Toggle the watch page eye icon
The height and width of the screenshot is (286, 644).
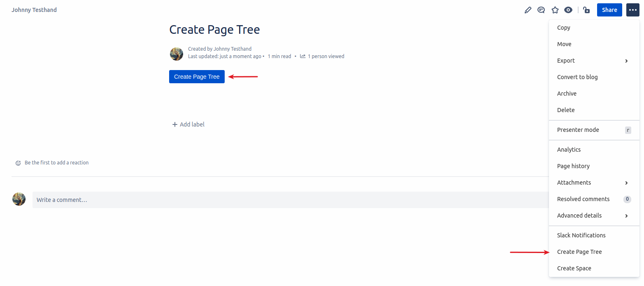click(568, 10)
